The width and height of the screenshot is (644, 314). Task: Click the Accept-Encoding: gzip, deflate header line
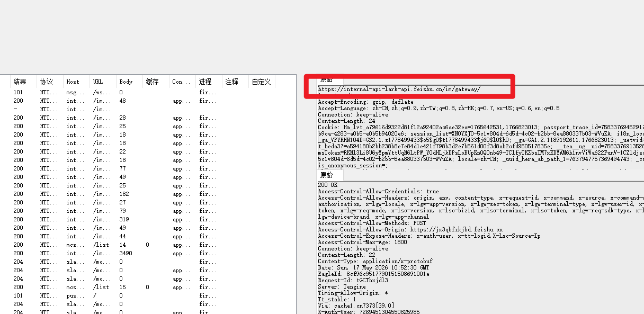tap(365, 102)
